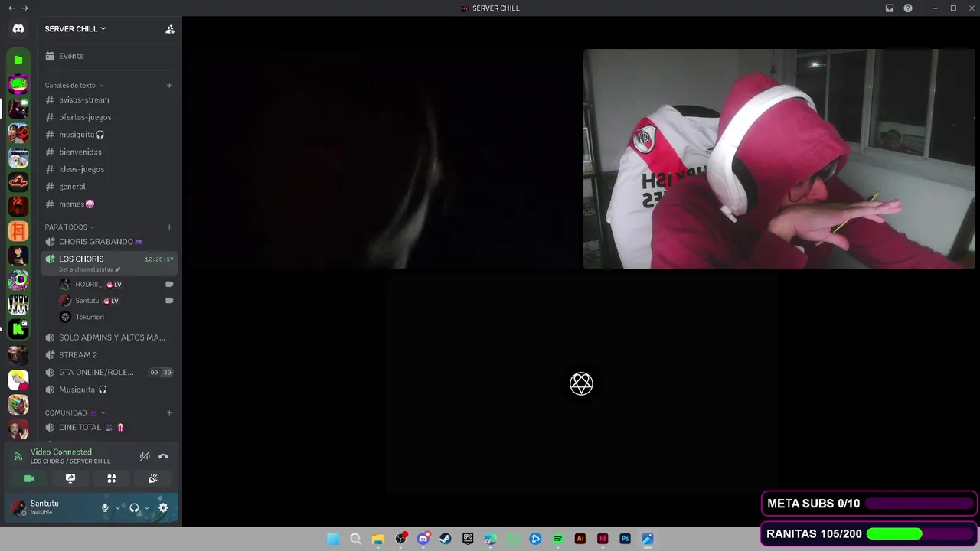This screenshot has height=551, width=980.
Task: Open the activities launcher button
Action: 112,478
